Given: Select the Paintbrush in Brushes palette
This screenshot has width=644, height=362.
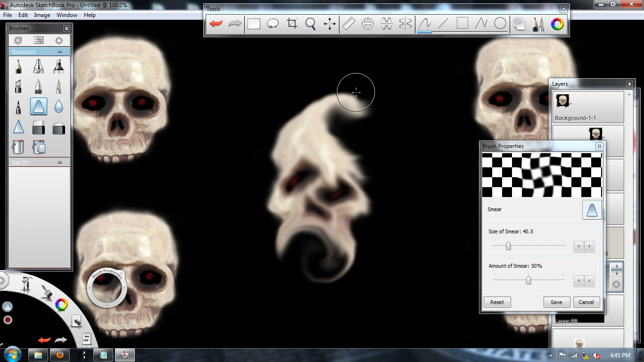Looking at the screenshot, I should [x=58, y=86].
